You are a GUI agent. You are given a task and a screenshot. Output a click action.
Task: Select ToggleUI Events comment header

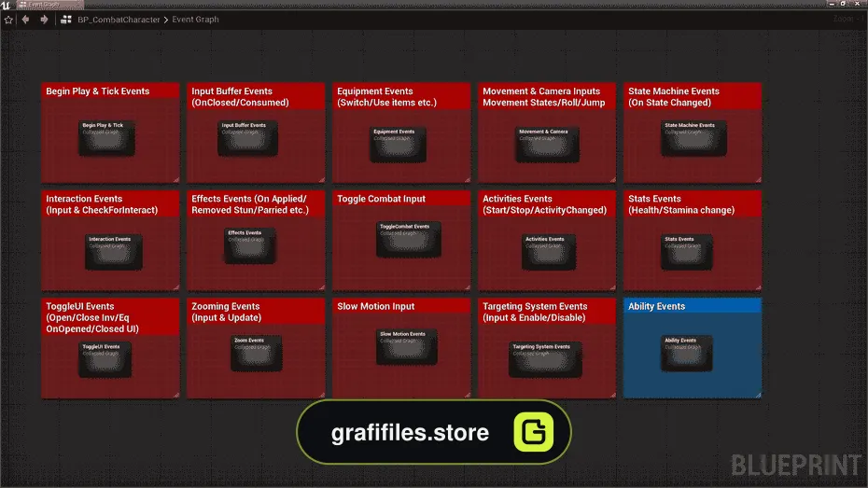[x=110, y=317]
